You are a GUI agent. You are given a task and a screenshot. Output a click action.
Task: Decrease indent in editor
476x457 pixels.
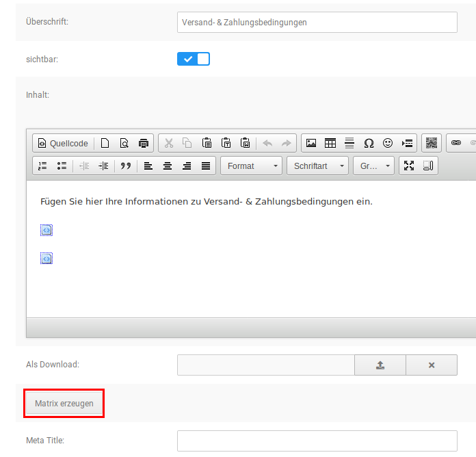coord(84,166)
